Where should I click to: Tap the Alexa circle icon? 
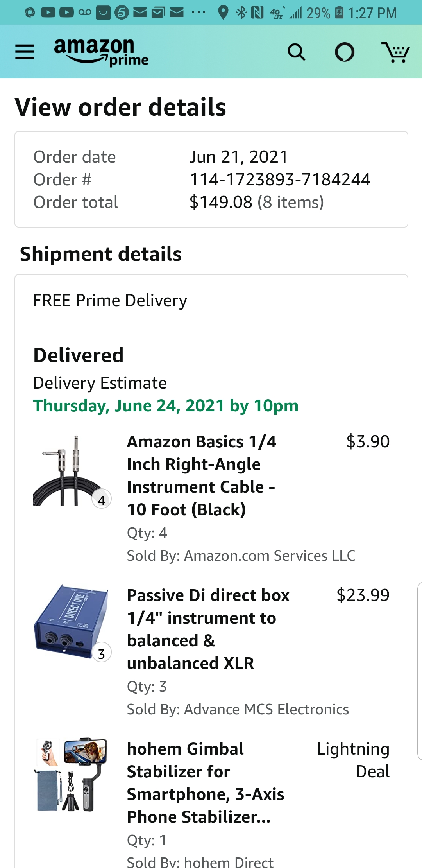pos(345,52)
